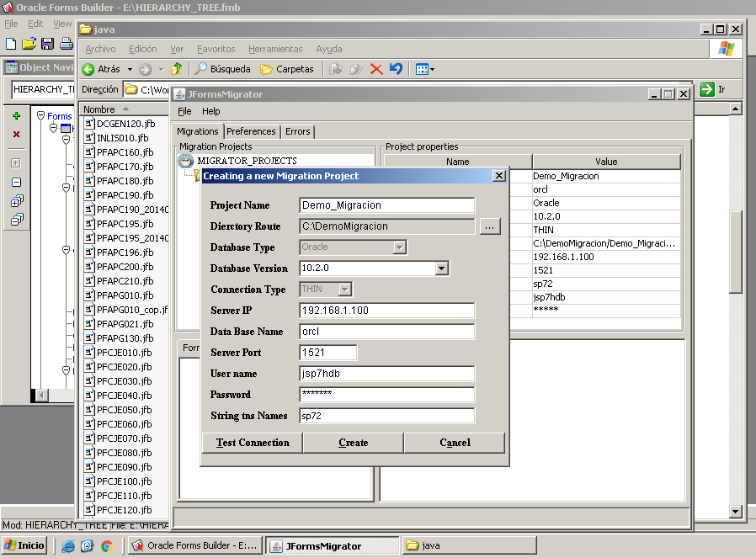Collapse Forms node in Object Navigator

(41, 115)
